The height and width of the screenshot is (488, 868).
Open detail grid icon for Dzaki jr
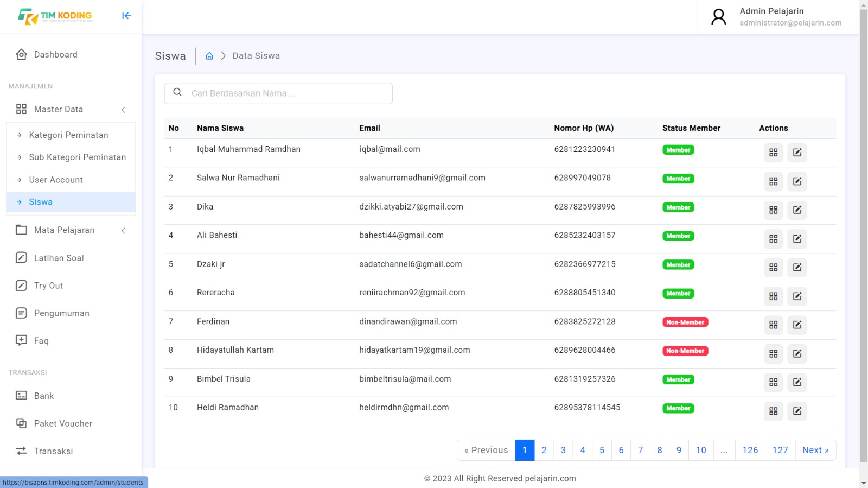click(x=774, y=268)
